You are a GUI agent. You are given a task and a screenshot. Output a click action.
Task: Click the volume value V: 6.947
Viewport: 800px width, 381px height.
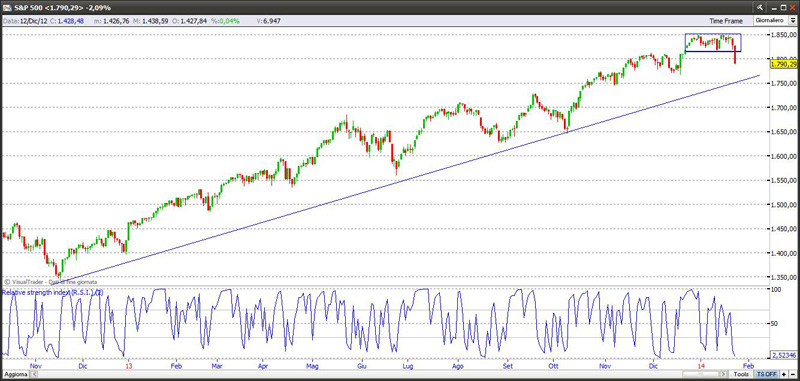[268, 21]
